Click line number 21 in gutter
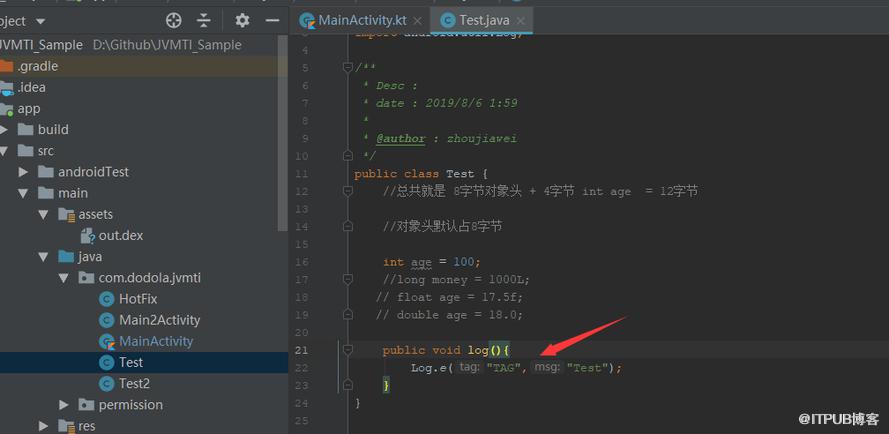 point(302,350)
